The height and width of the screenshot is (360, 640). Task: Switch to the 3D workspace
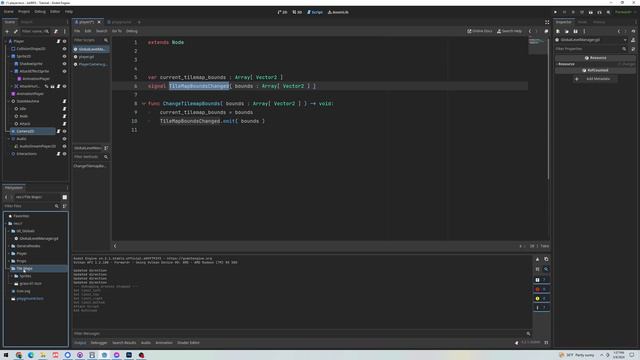tap(297, 12)
